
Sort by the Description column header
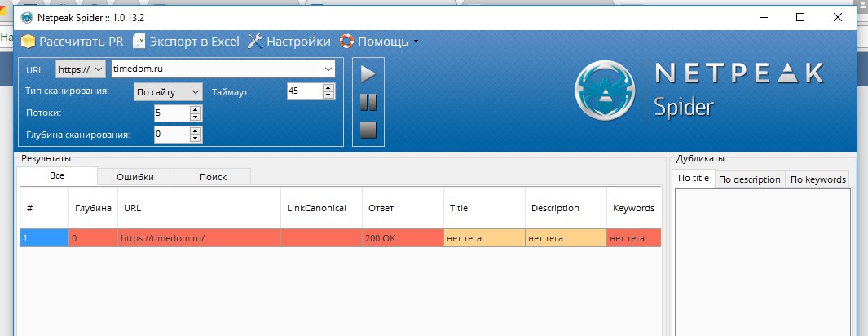coord(566,208)
